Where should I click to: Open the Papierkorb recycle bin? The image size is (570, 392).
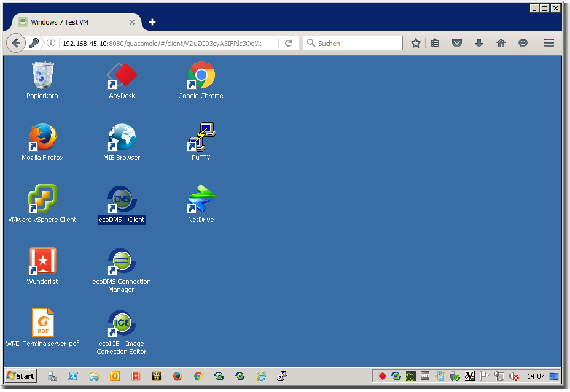(42, 76)
